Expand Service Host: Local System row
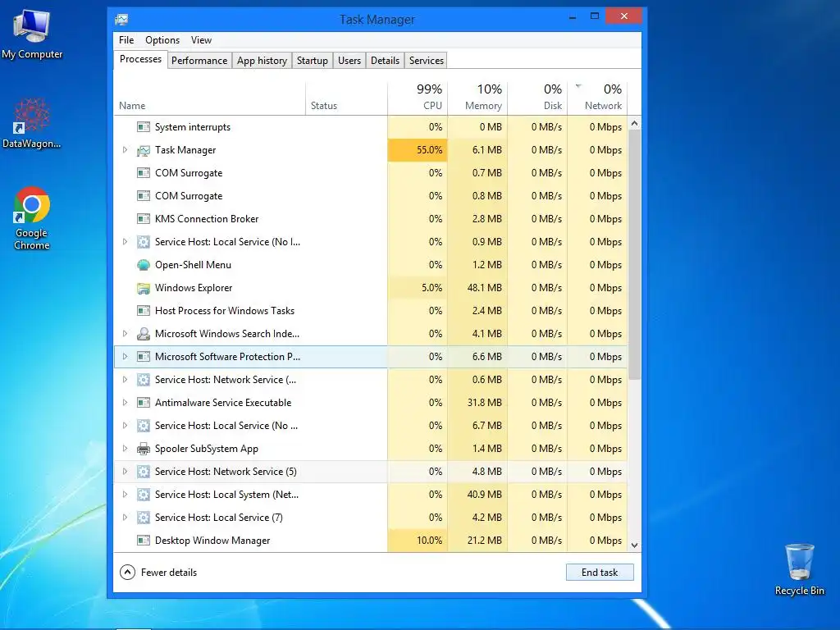Image resolution: width=840 pixels, height=630 pixels. [125, 495]
